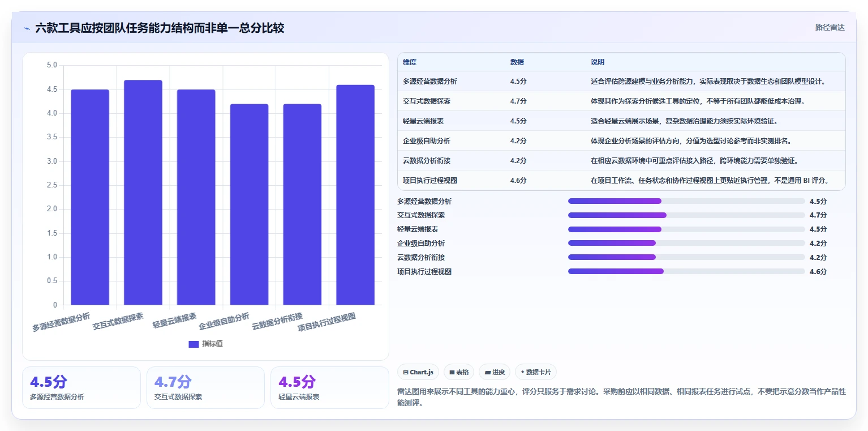Click the 交互式数据探索 bar in chart

[x=143, y=193]
